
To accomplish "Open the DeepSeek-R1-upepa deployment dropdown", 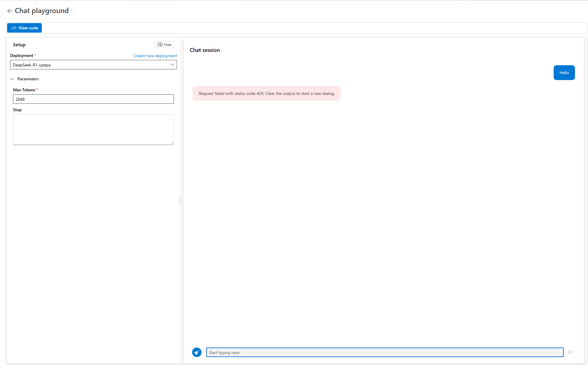I will [x=93, y=65].
